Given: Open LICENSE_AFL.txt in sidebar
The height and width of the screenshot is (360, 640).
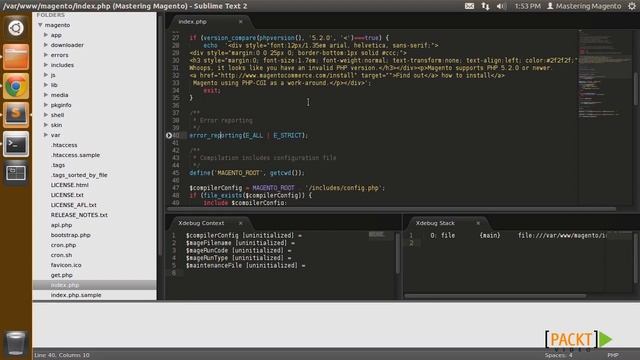Looking at the screenshot, I should click(x=73, y=205).
